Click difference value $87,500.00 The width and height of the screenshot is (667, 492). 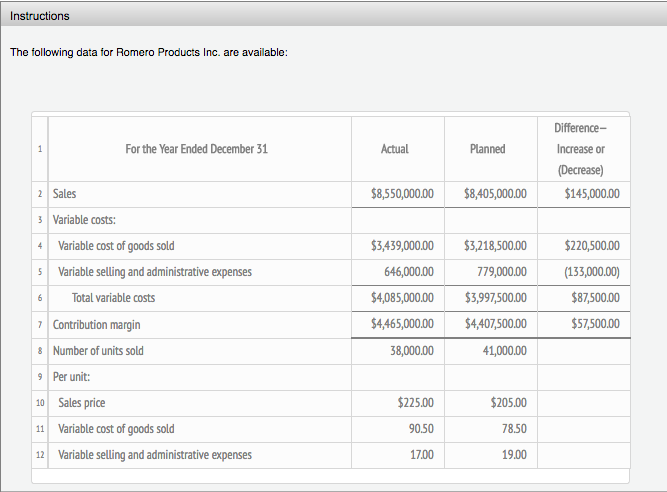point(596,298)
